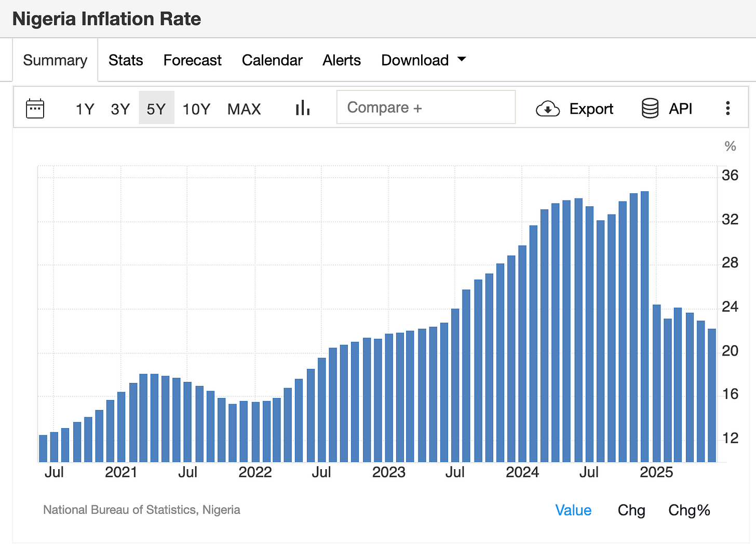Open the Alerts tab
This screenshot has height=544, width=756.
342,60
